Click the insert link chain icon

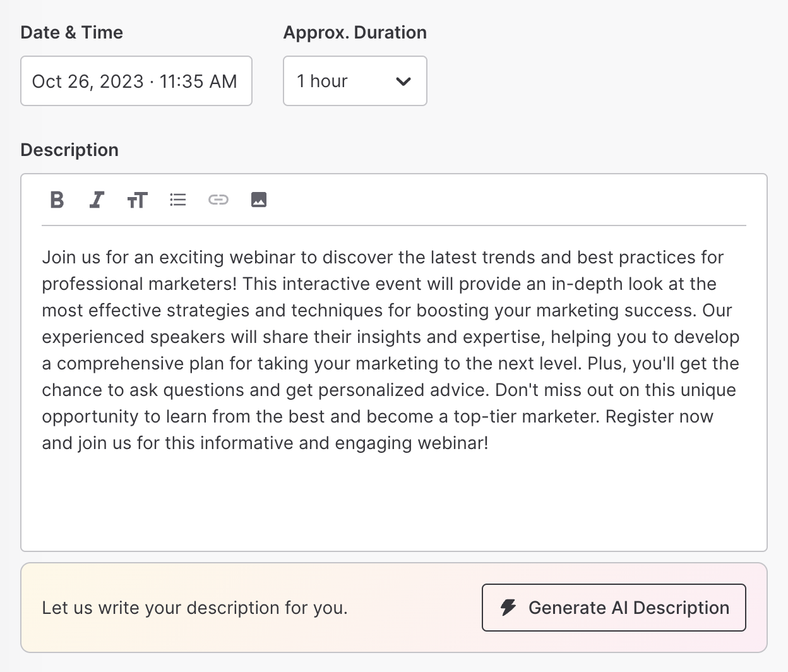pyautogui.click(x=218, y=200)
